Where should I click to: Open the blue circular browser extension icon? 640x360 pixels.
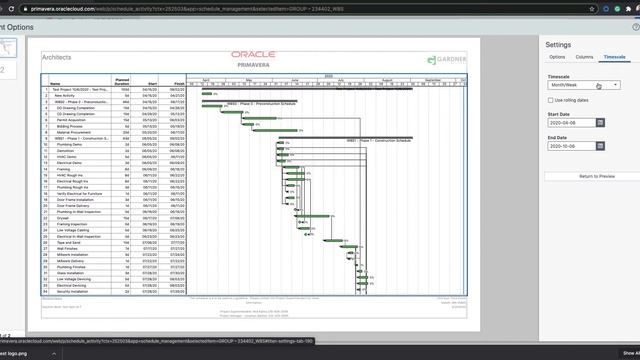(x=606, y=9)
